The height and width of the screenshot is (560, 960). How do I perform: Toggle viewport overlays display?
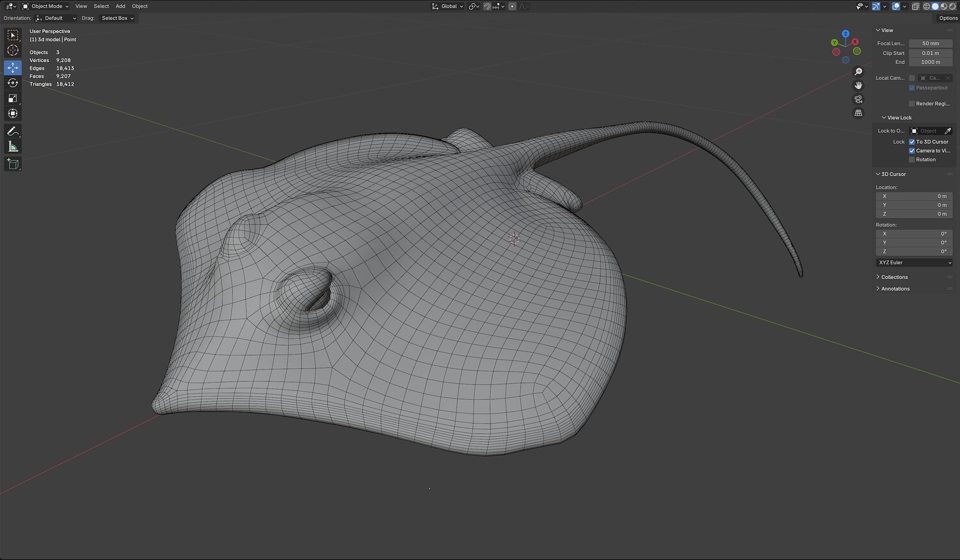click(896, 6)
